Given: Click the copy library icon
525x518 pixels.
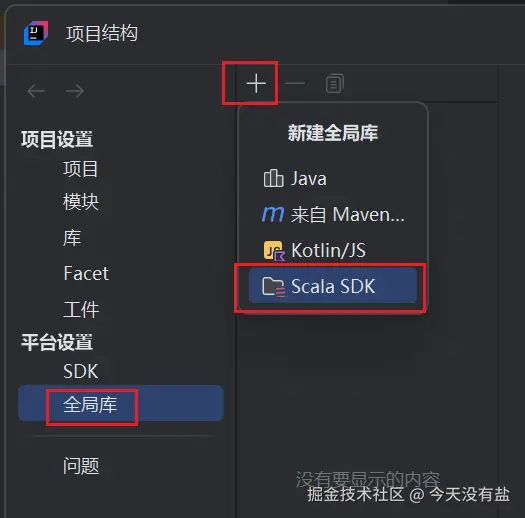Looking at the screenshot, I should 334,83.
